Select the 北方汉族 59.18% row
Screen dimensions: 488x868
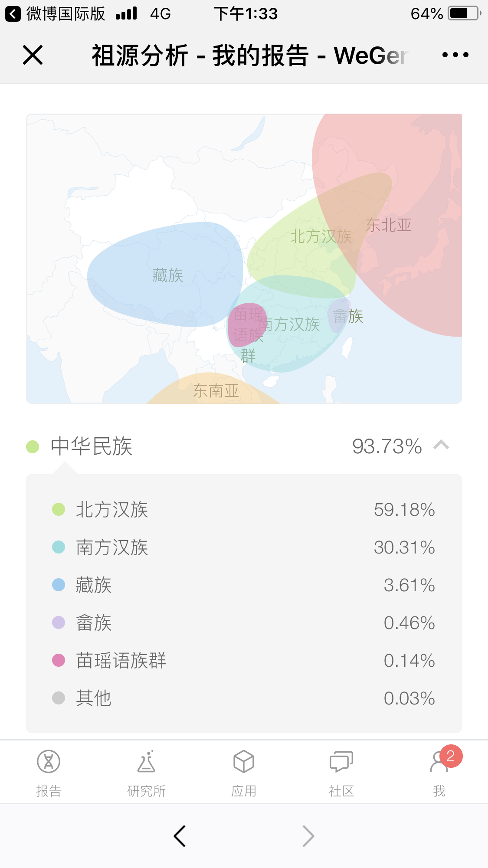243,510
